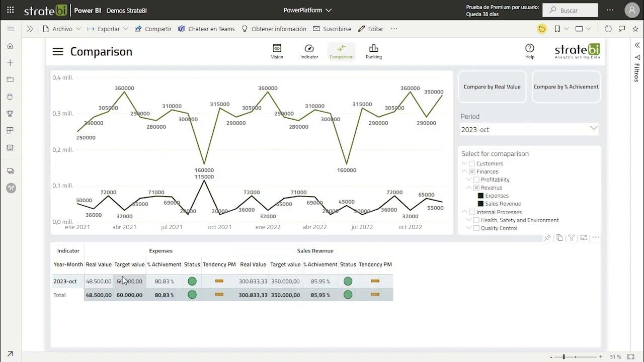Check the Customers checkbox

tap(472, 163)
